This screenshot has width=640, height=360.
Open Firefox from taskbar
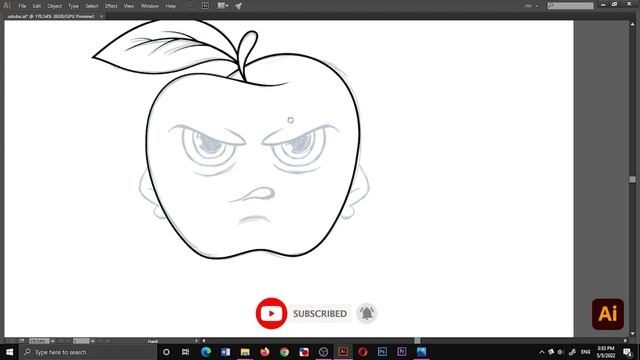(x=264, y=352)
